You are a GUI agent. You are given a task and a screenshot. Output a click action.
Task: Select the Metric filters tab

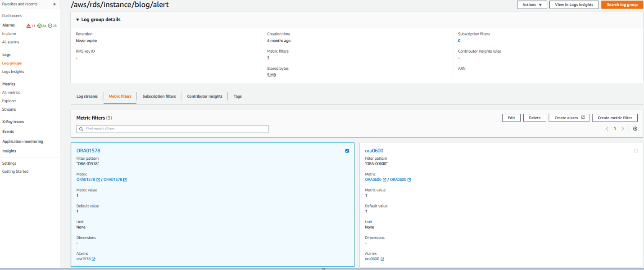tap(120, 96)
